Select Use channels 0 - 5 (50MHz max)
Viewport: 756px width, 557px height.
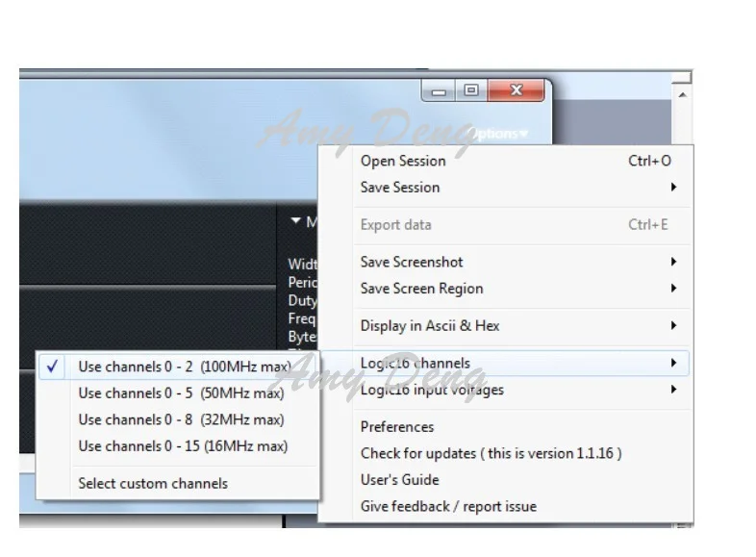(178, 393)
